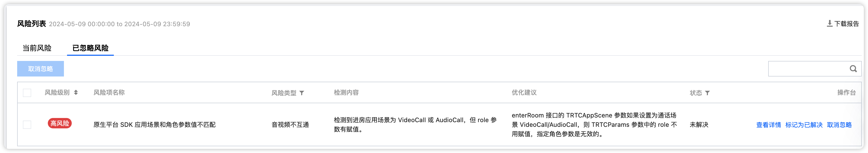
Task: Click the red 高风险 badge
Action: pyautogui.click(x=60, y=124)
